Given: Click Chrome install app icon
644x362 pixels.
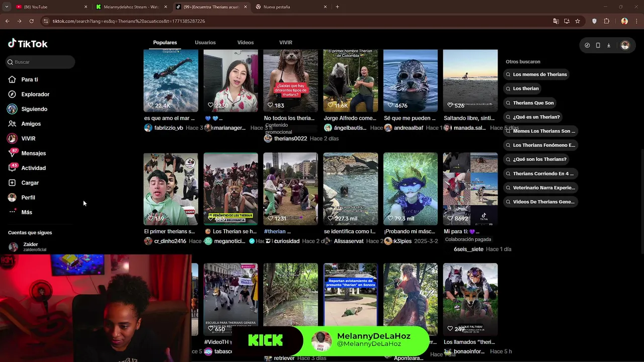Looking at the screenshot, I should tap(567, 21).
